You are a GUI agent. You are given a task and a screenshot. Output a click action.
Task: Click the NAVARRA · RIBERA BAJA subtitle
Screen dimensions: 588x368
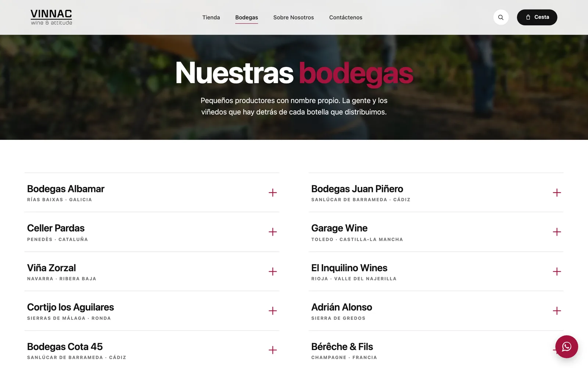(62, 279)
